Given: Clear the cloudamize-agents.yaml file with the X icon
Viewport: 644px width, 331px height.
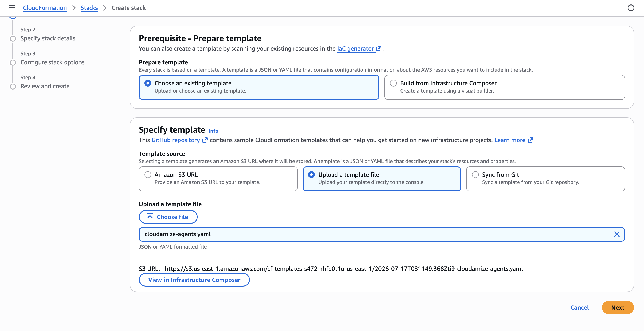Looking at the screenshot, I should click(617, 234).
